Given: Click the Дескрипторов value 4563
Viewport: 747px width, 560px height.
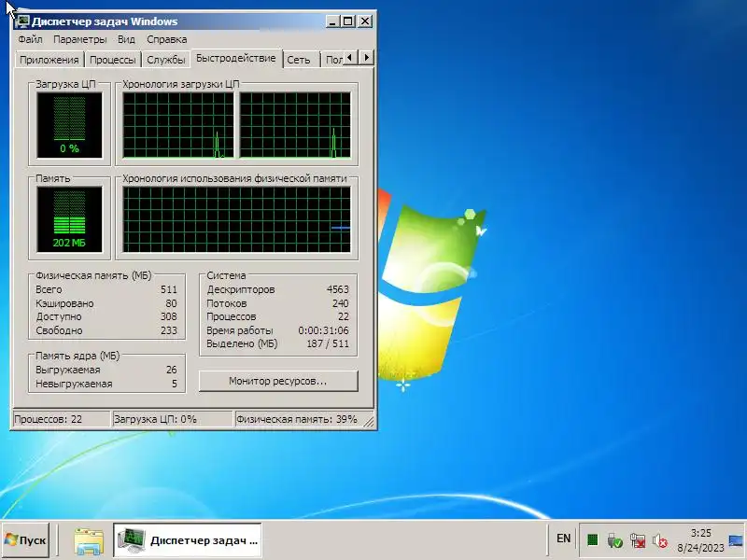Looking at the screenshot, I should pos(338,289).
